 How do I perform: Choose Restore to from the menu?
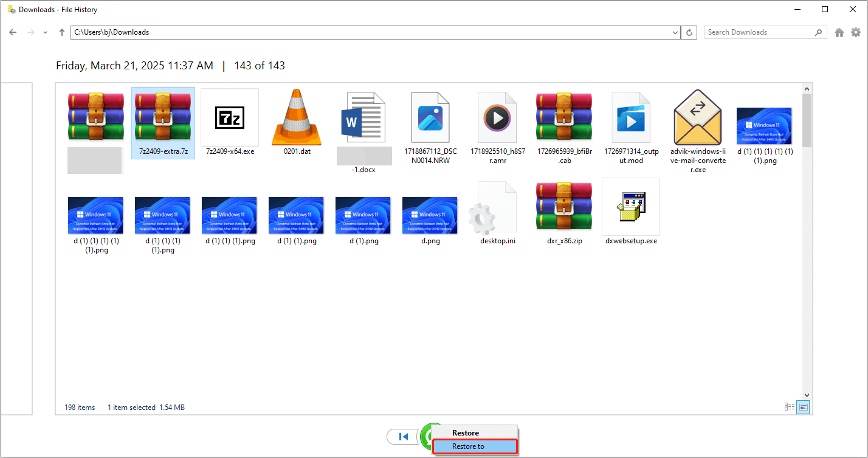pyautogui.click(x=475, y=446)
